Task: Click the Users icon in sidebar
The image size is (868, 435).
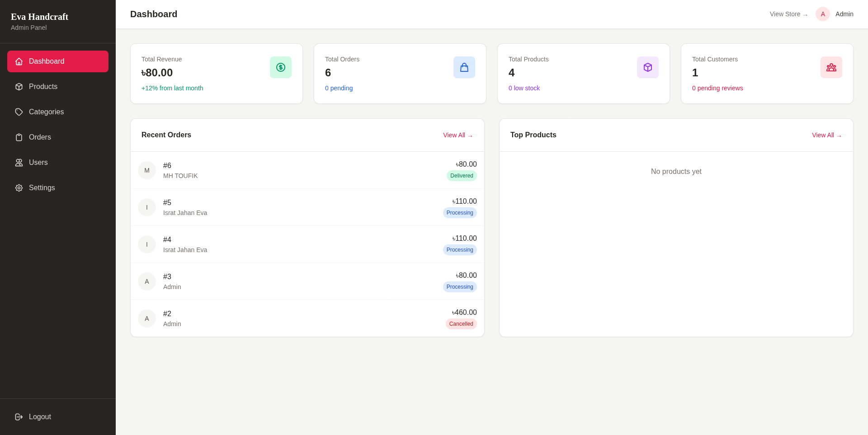Action: click(19, 163)
